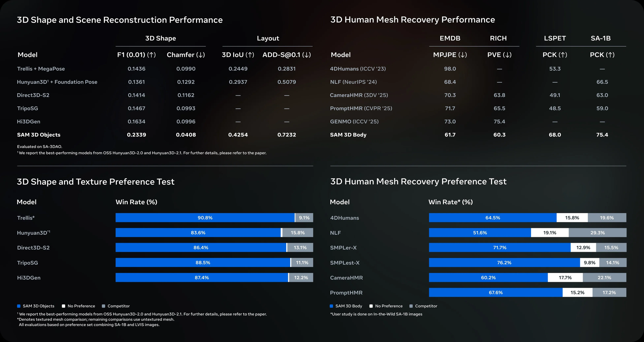
Task: Click the down arrow beside ADD-S@0.1
Action: pyautogui.click(x=307, y=55)
